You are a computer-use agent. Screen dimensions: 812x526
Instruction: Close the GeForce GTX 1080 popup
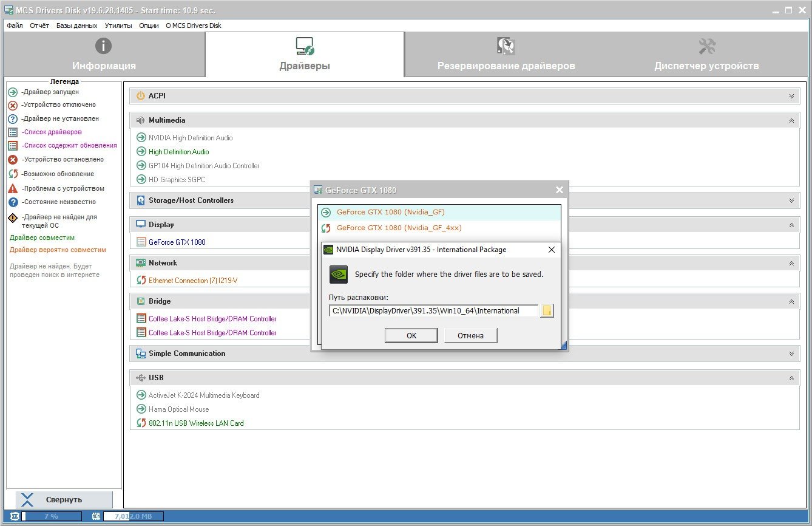tap(560, 190)
